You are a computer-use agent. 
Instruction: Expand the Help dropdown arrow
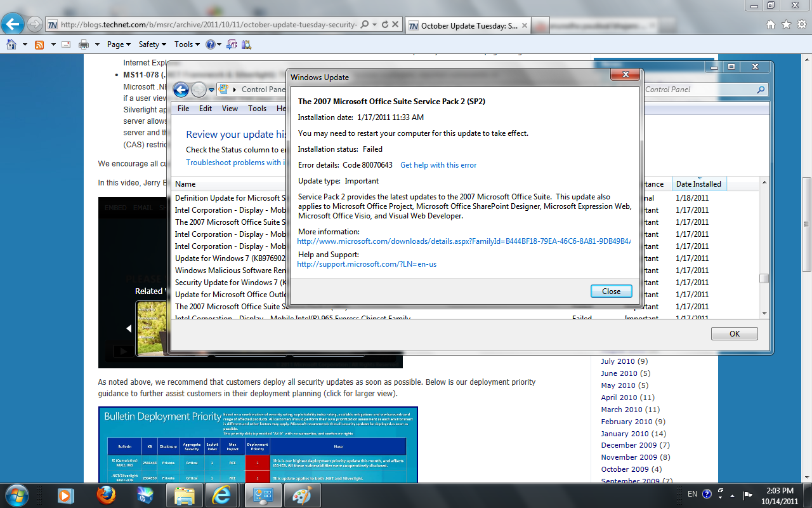coord(219,44)
